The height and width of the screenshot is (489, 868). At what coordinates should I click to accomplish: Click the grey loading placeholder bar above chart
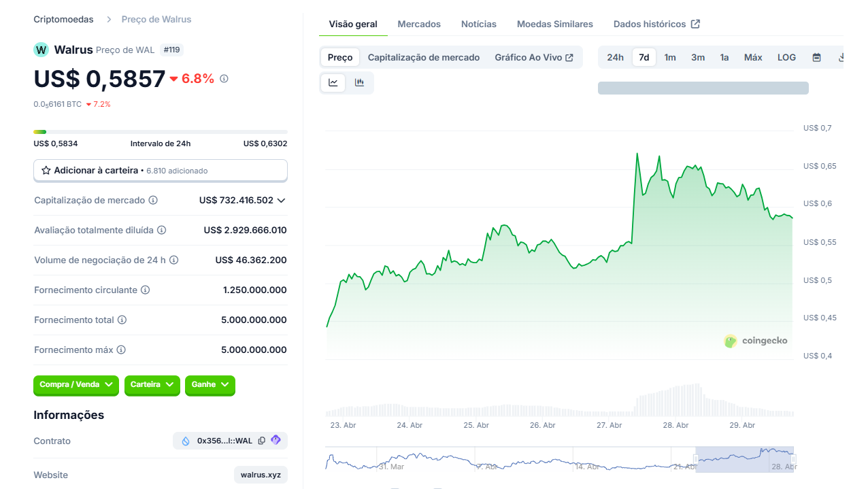(703, 88)
